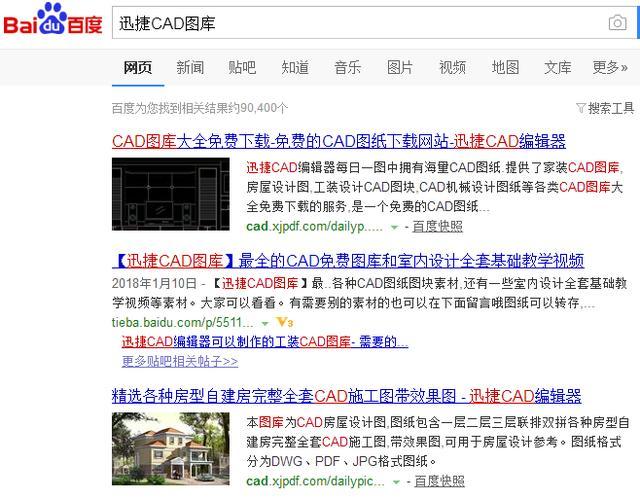Image resolution: width=640 pixels, height=499 pixels.
Task: Expand dropdown arrow next to cad.xjpdf.com/dailypic...
Action: [396, 482]
